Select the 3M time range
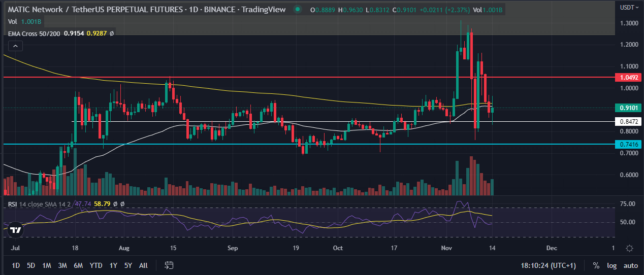644x275 pixels. click(62, 265)
